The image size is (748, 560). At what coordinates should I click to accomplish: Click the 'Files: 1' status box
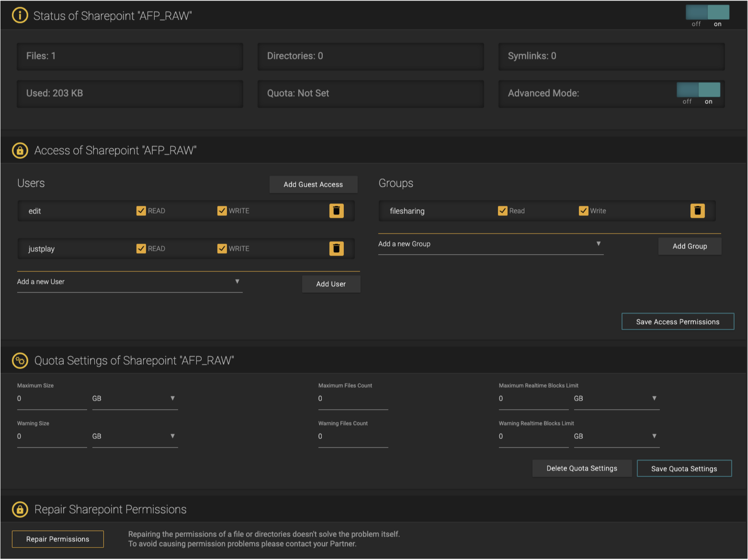(x=130, y=56)
